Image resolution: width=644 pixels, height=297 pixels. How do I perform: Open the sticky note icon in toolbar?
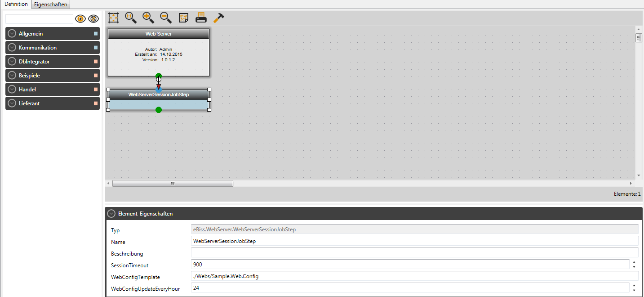click(183, 18)
